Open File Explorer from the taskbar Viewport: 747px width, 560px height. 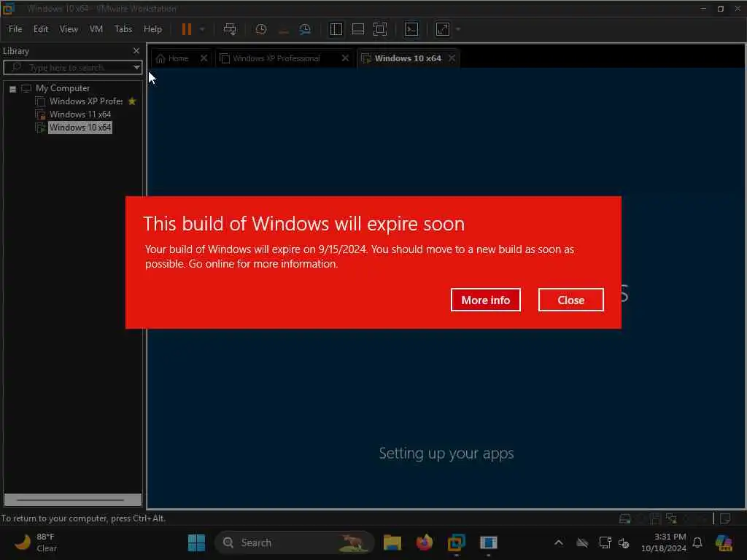392,542
